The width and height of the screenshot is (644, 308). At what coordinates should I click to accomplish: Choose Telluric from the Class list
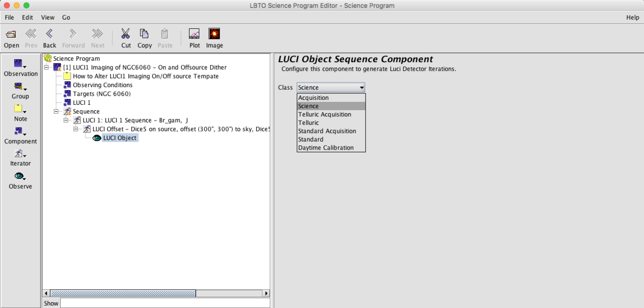[331, 123]
